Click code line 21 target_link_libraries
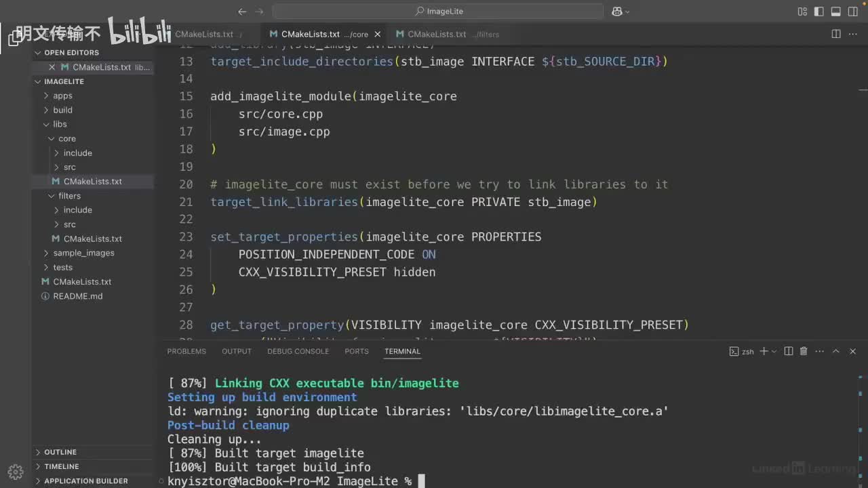This screenshot has width=868, height=488. [403, 202]
